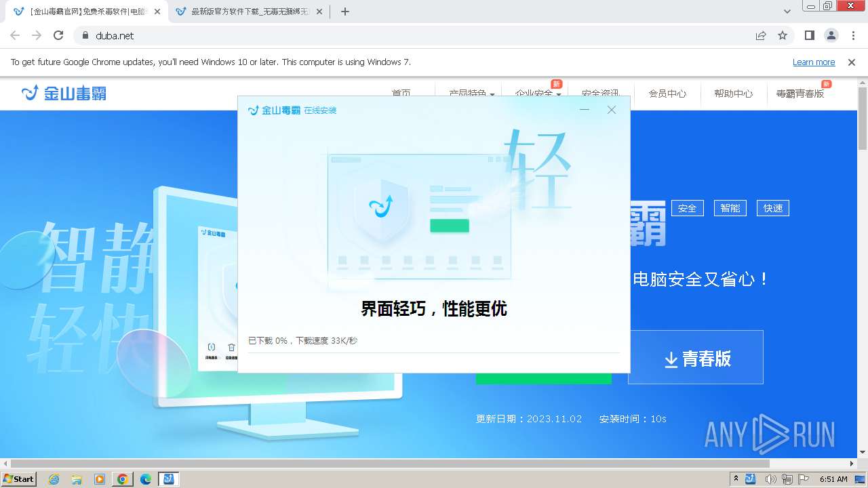
Task: Click the 快速 tag
Action: (773, 208)
